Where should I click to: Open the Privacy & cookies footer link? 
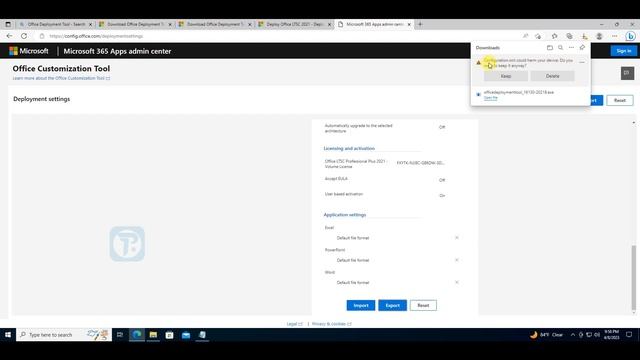[x=331, y=324]
